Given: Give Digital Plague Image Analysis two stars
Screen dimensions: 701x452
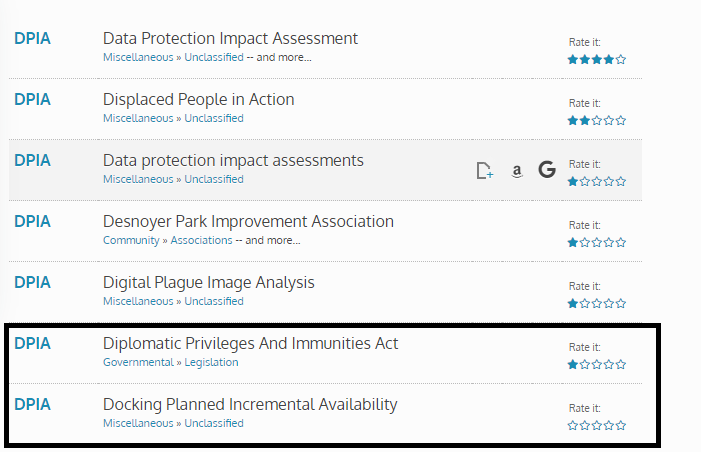Looking at the screenshot, I should (x=585, y=304).
